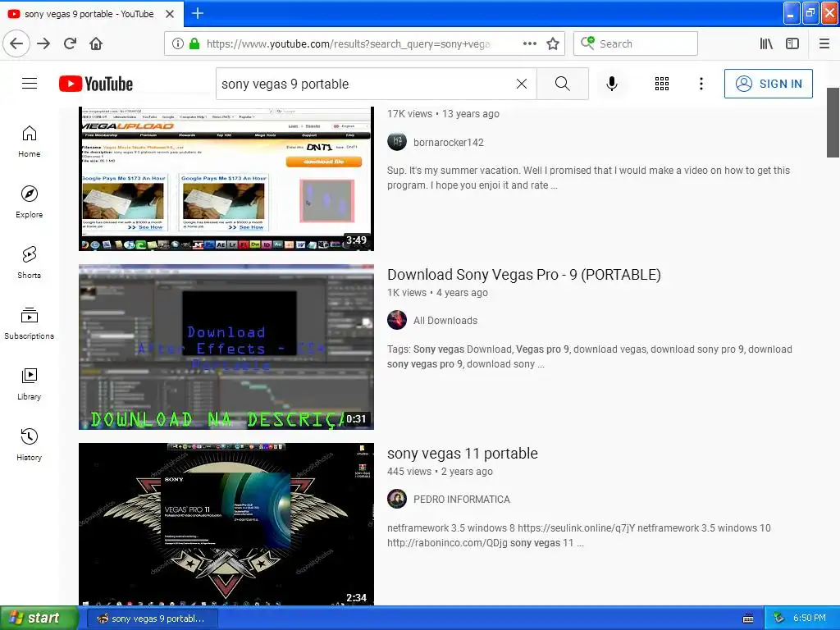Screen dimensions: 840x630
Task: Toggle the YouTube guide hamburger menu
Action: [30, 84]
